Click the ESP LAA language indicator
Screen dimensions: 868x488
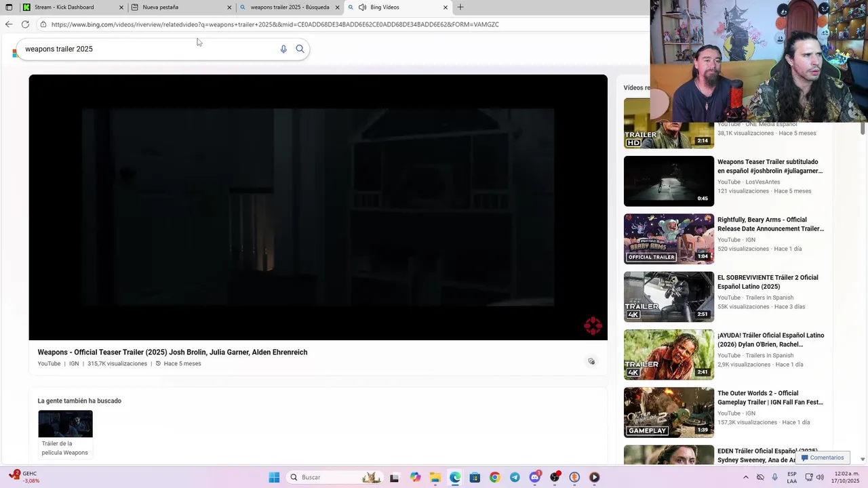point(792,477)
